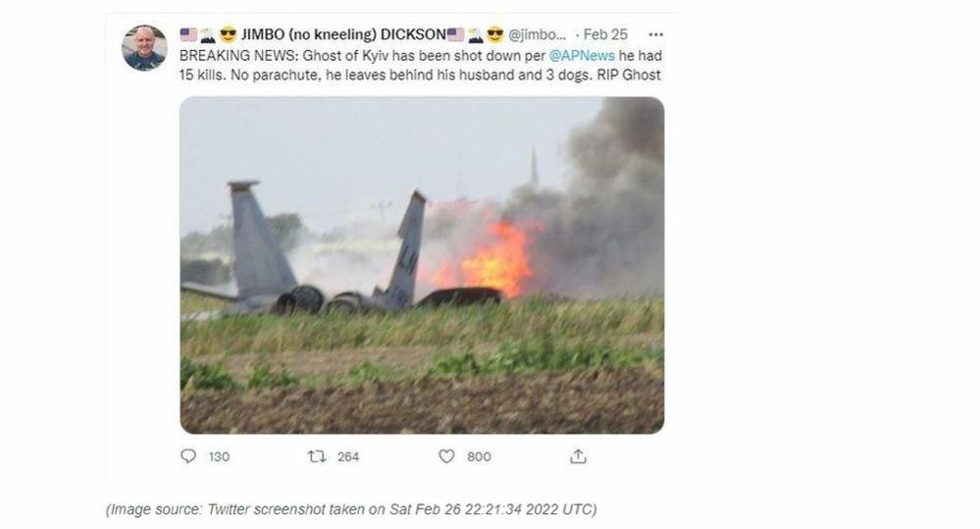Click the reply speech bubble icon
The image size is (980, 529).
188,455
